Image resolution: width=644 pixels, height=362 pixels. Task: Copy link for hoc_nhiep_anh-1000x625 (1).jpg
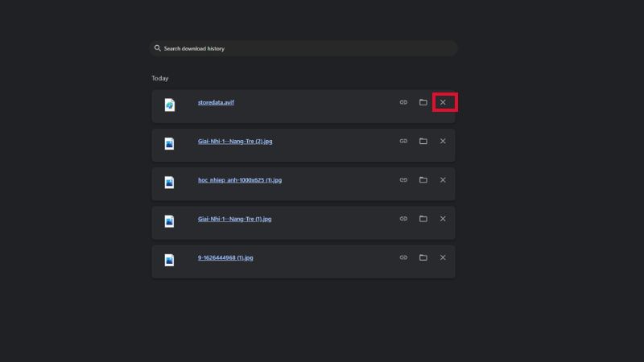coord(403,180)
